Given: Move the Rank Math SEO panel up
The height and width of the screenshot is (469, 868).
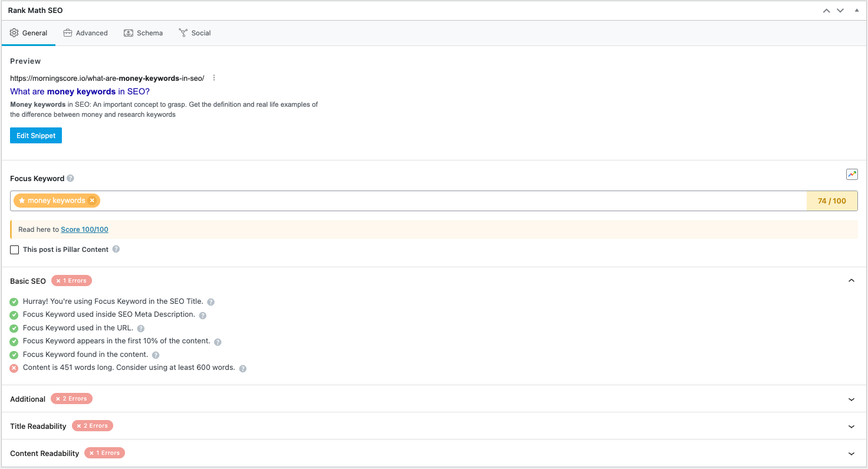Looking at the screenshot, I should [826, 11].
